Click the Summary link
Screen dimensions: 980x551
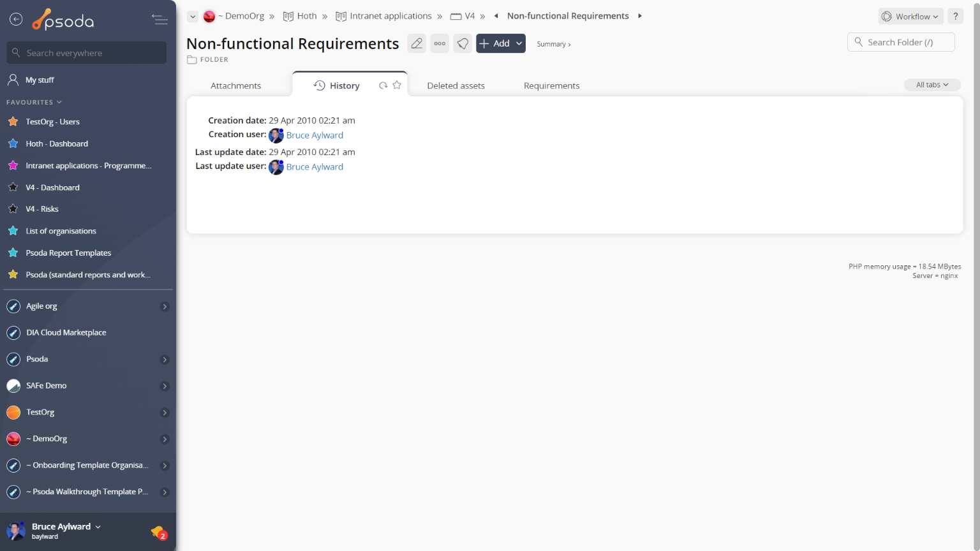(553, 44)
